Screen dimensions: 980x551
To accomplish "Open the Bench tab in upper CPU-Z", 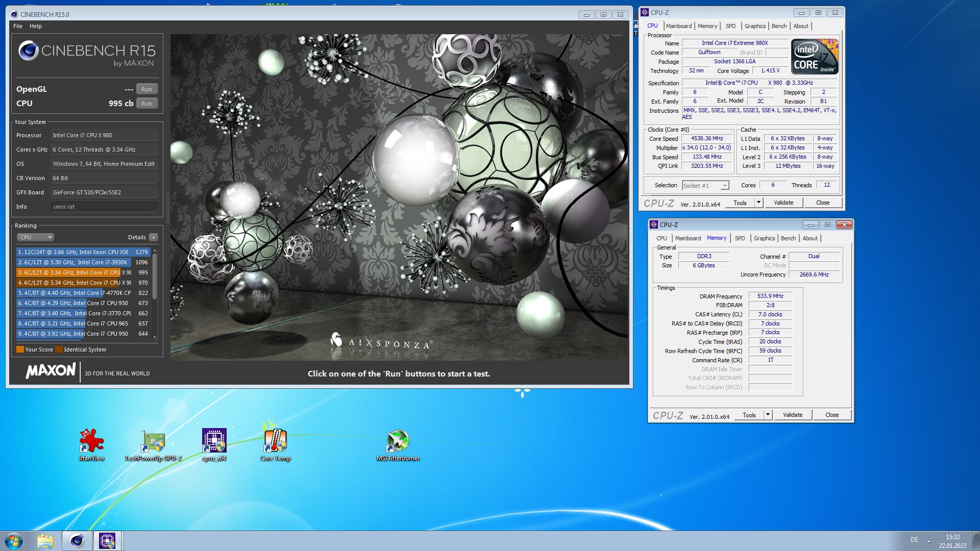I will (779, 26).
